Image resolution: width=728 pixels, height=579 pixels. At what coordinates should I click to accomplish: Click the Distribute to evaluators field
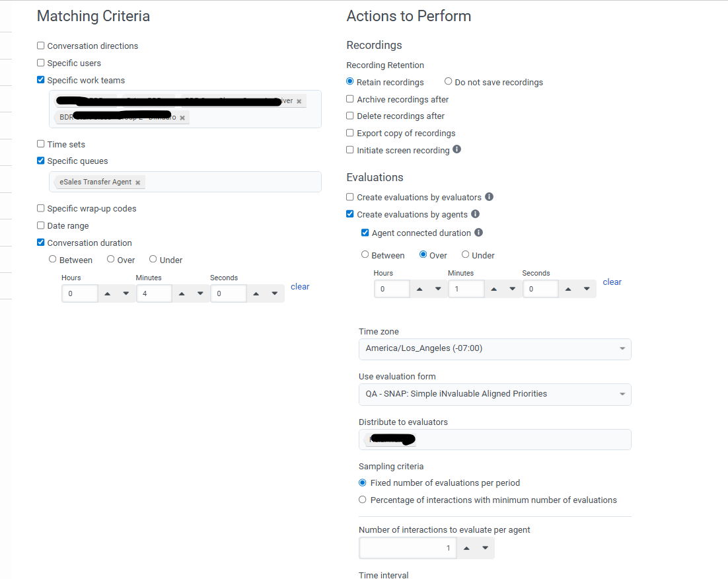pos(515,440)
